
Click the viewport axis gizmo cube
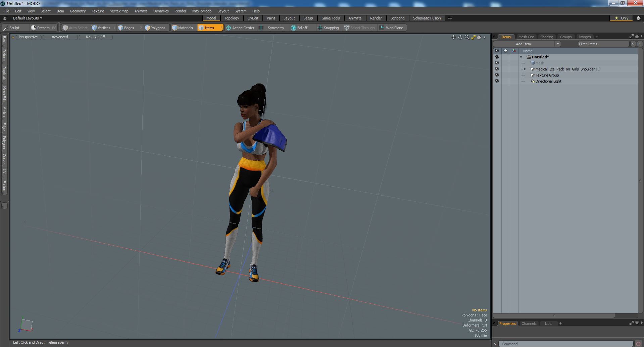point(26,325)
